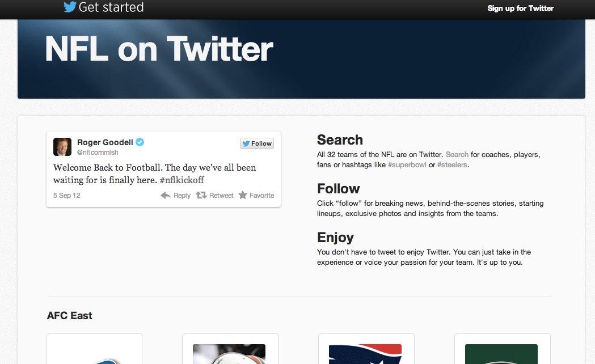
Task: Follow Roger Goodell with the Follow button
Action: tap(257, 143)
